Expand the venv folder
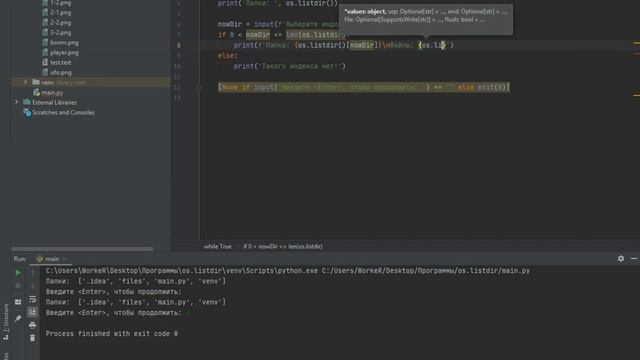This screenshot has height=360, width=640. pos(25,82)
